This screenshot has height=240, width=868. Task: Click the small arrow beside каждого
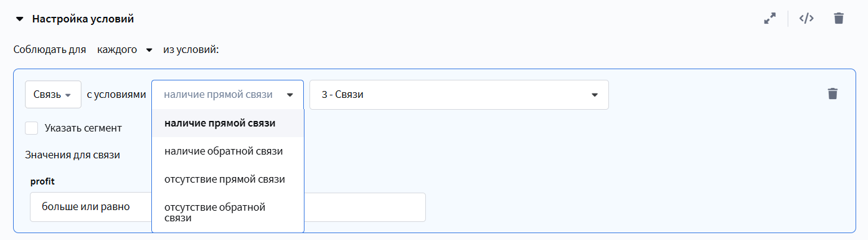[x=149, y=50]
